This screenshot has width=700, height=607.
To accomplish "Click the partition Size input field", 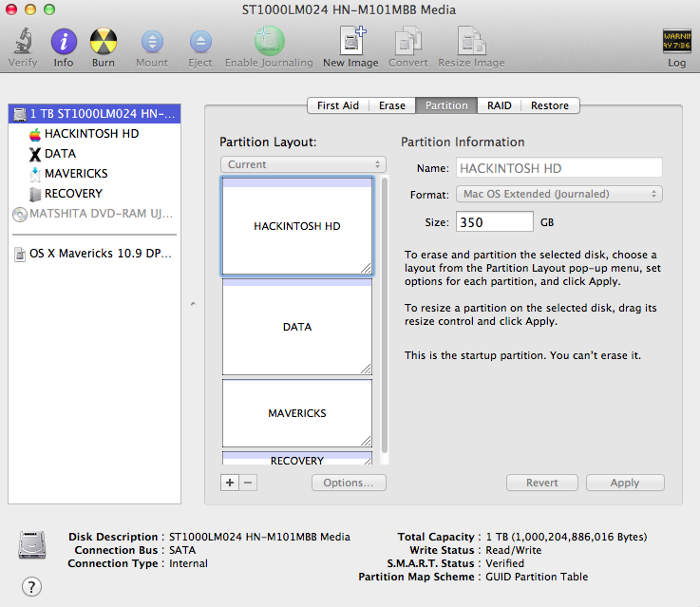I will (x=494, y=222).
